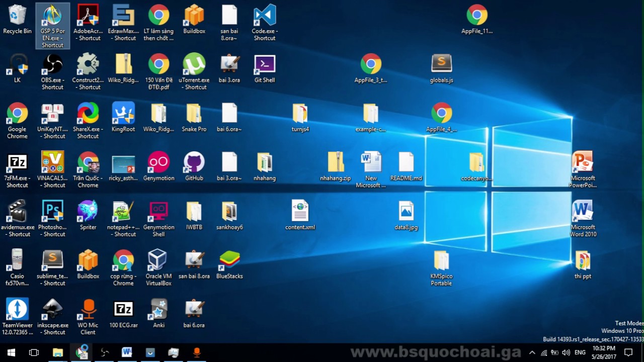Select the ShareX.exe shortcut icon

click(88, 121)
